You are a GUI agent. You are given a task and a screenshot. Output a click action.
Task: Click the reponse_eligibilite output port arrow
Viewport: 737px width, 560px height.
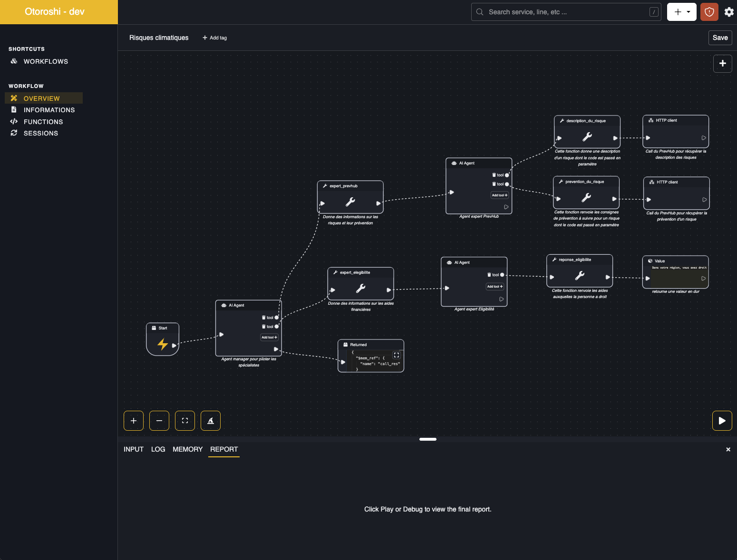tap(608, 277)
